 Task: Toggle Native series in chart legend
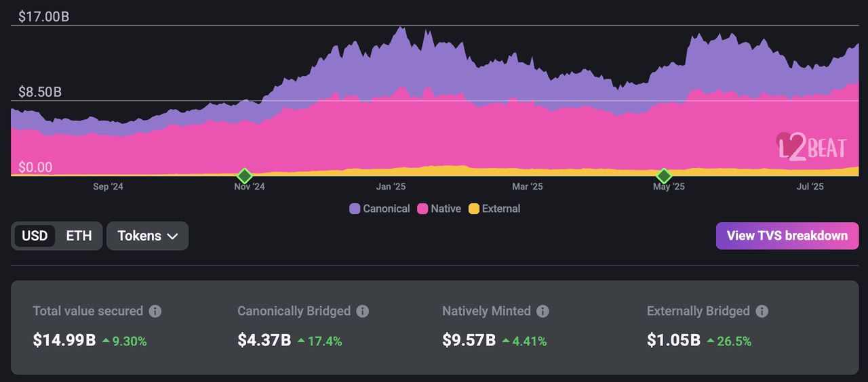[x=439, y=209]
